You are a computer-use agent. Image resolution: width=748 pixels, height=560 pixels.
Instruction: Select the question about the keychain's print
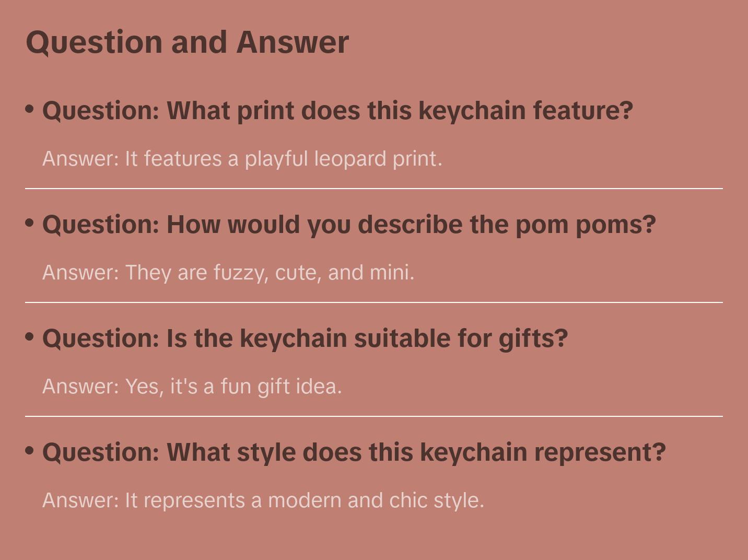pos(337,111)
